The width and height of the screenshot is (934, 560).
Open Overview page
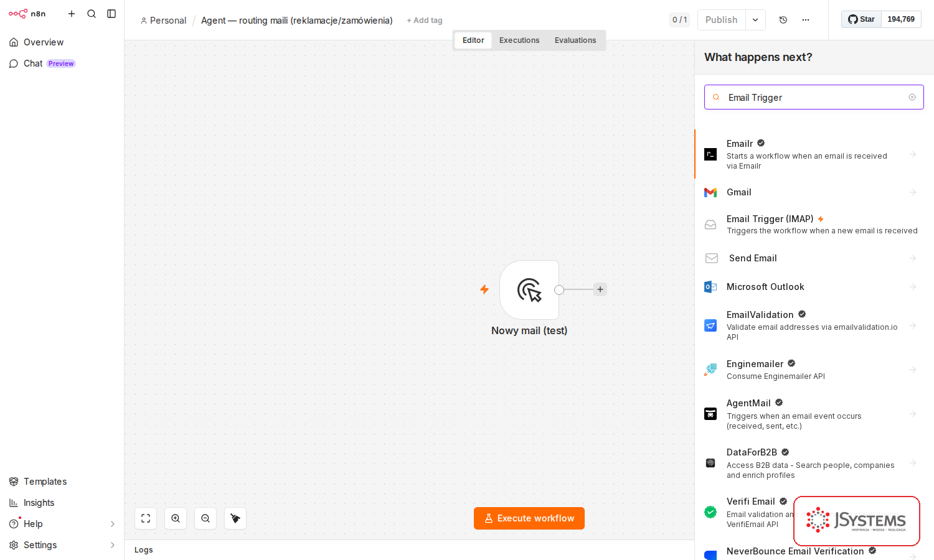click(62, 42)
